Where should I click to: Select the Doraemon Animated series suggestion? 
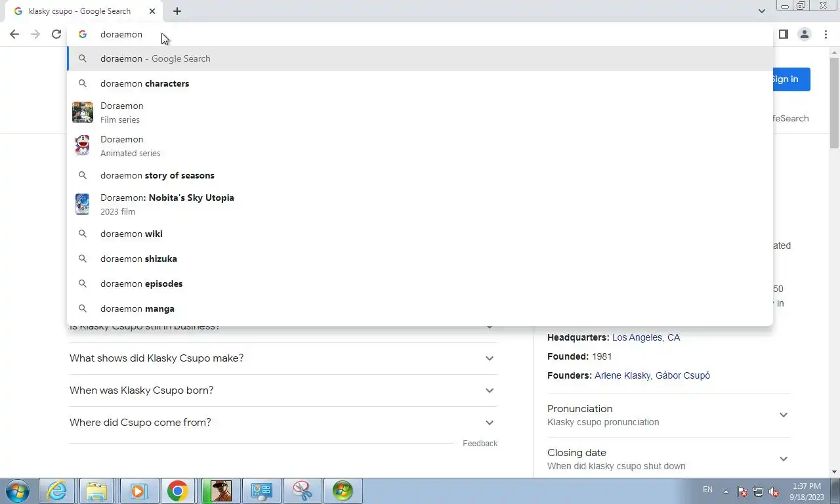click(420, 146)
